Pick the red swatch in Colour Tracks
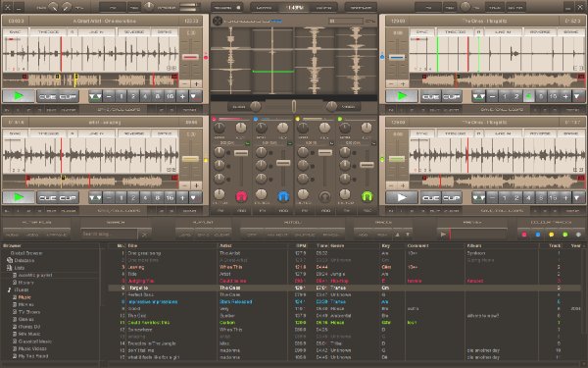 click(x=524, y=235)
